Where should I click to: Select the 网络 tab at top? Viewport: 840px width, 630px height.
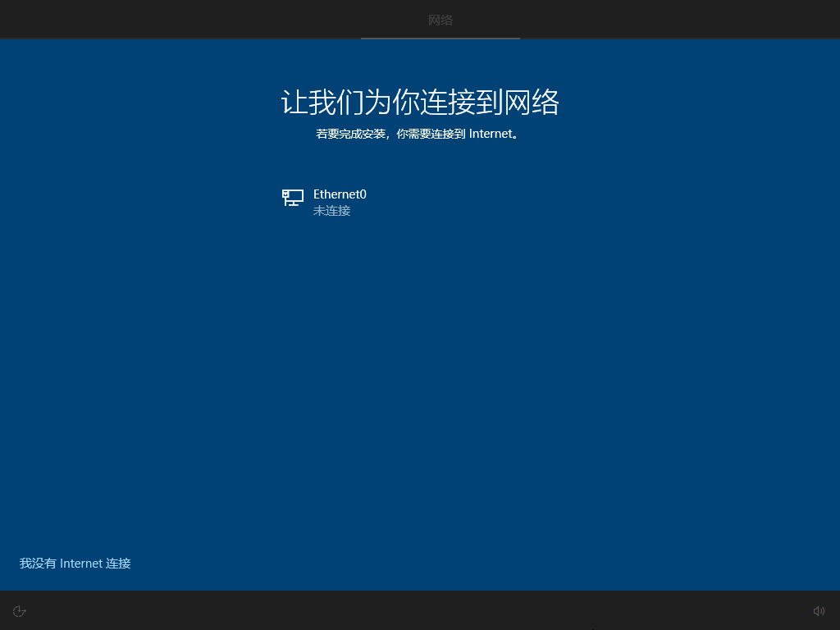click(x=441, y=21)
